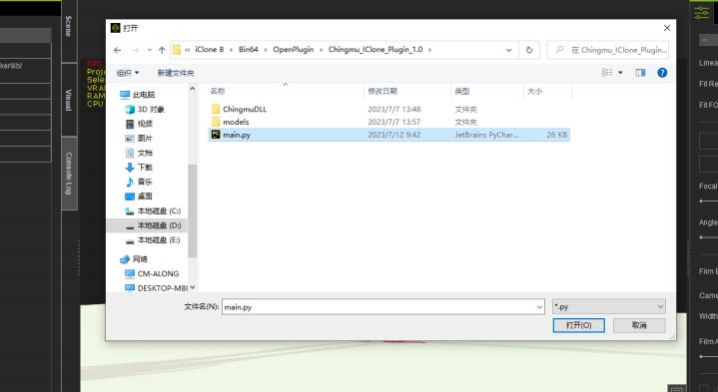Refresh the current folder listing
The width and height of the screenshot is (718, 392).
(x=529, y=50)
